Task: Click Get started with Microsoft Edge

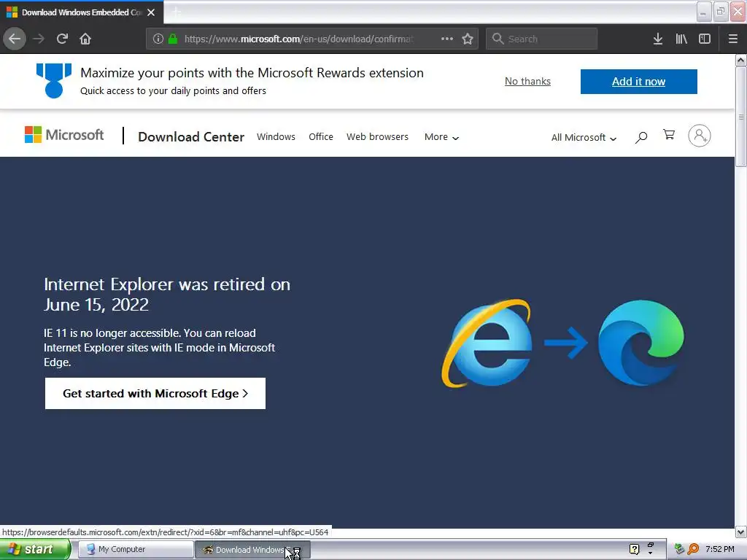Action: tap(155, 393)
